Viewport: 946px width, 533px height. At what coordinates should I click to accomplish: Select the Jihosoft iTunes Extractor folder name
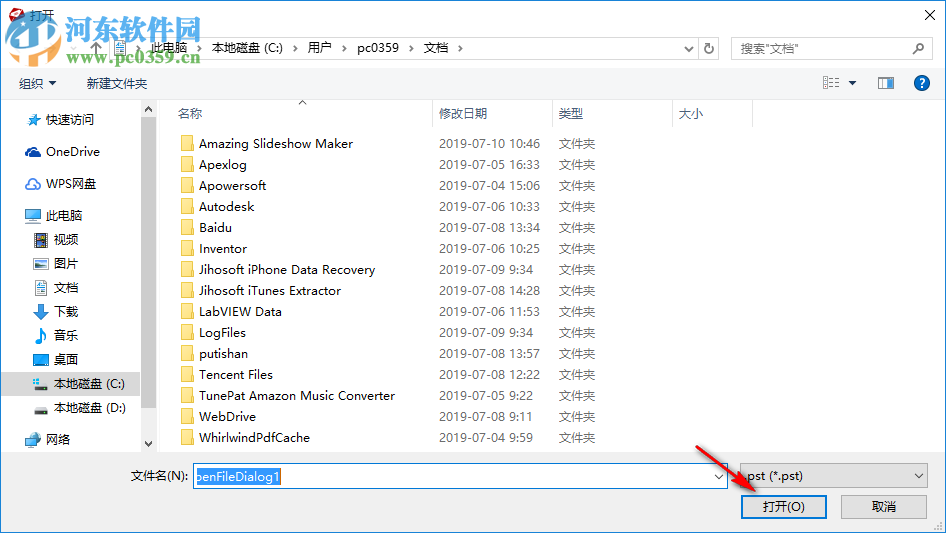click(270, 291)
